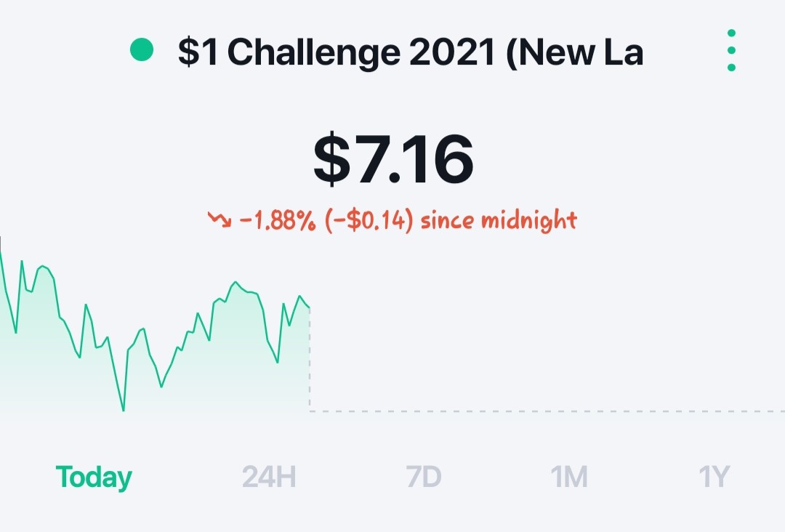Click the (-$0.14) change amount

[369, 220]
